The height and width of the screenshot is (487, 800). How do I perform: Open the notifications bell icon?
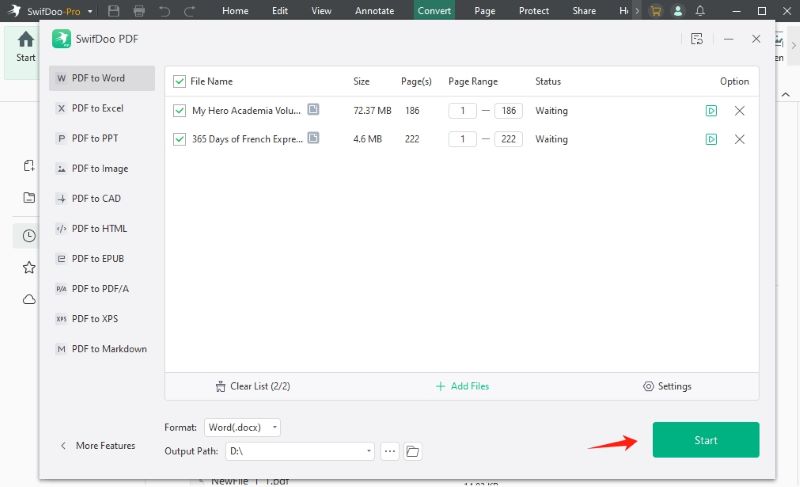point(701,11)
